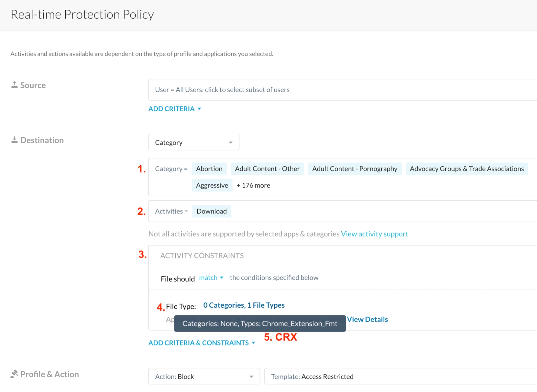Open the 0 Categories, 1 File Types link
The width and height of the screenshot is (537, 392).
(244, 305)
